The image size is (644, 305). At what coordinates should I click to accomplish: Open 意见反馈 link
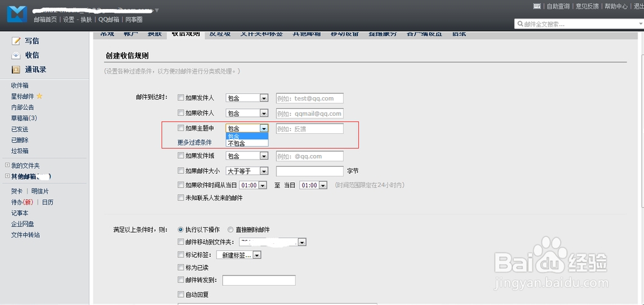[587, 6]
